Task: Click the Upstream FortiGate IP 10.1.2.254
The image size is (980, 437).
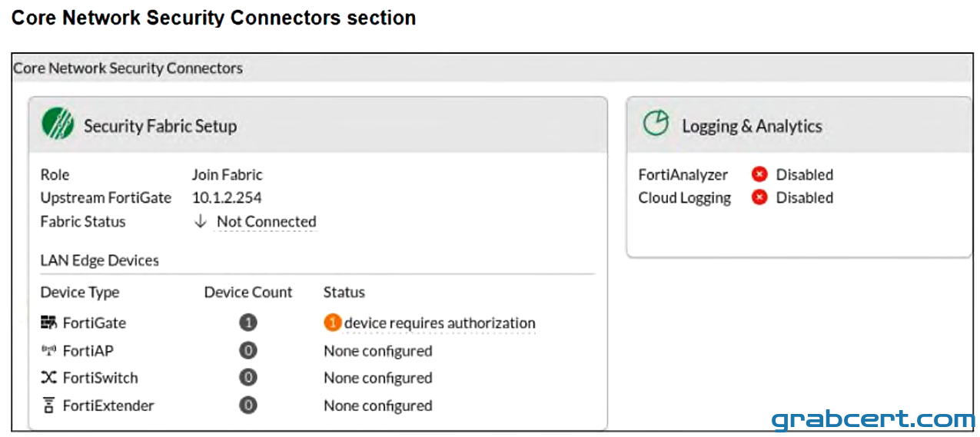Action: pos(227,197)
